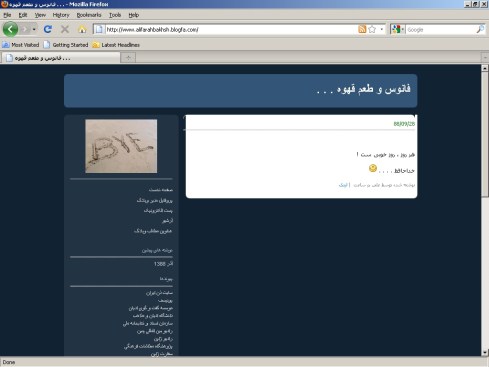Open the Bookmarks menu
Viewport: 489px width, 367px height.
(x=89, y=15)
